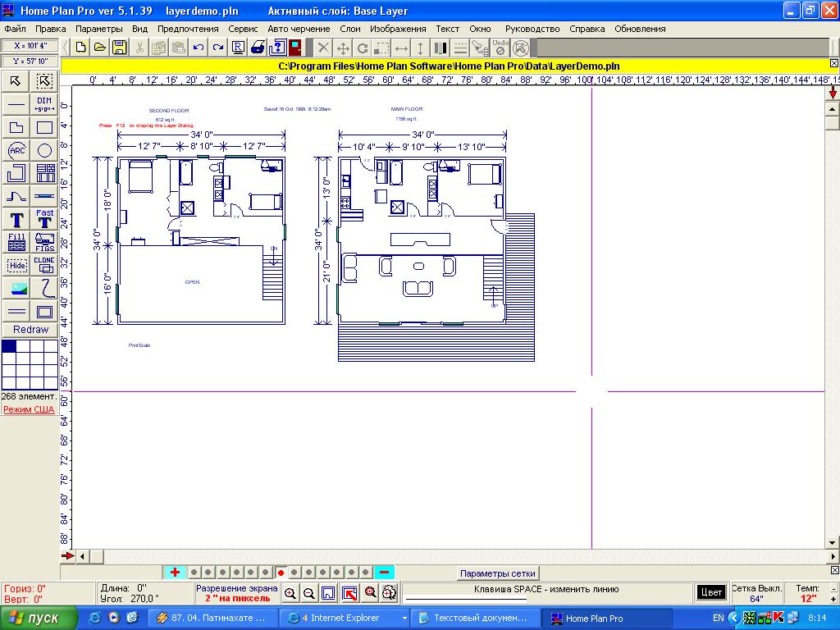This screenshot has height=630, width=840.
Task: Click the red plus layer button
Action: 175,572
